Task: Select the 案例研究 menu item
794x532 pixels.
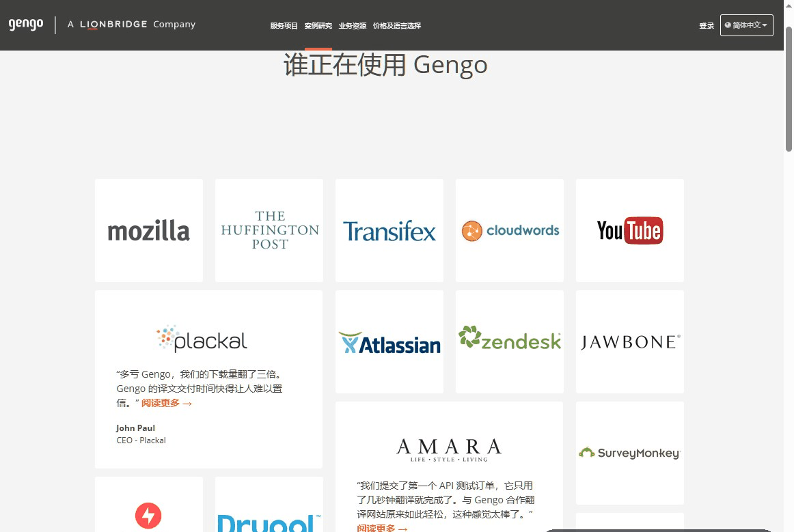Action: (318, 26)
